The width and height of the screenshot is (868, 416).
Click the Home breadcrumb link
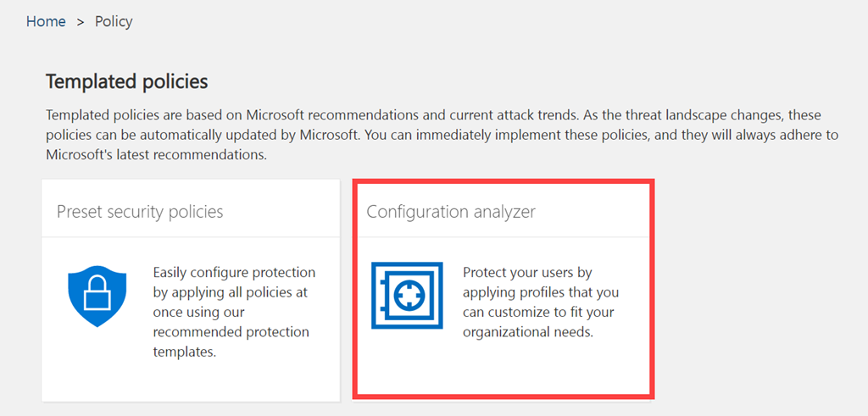point(46,22)
